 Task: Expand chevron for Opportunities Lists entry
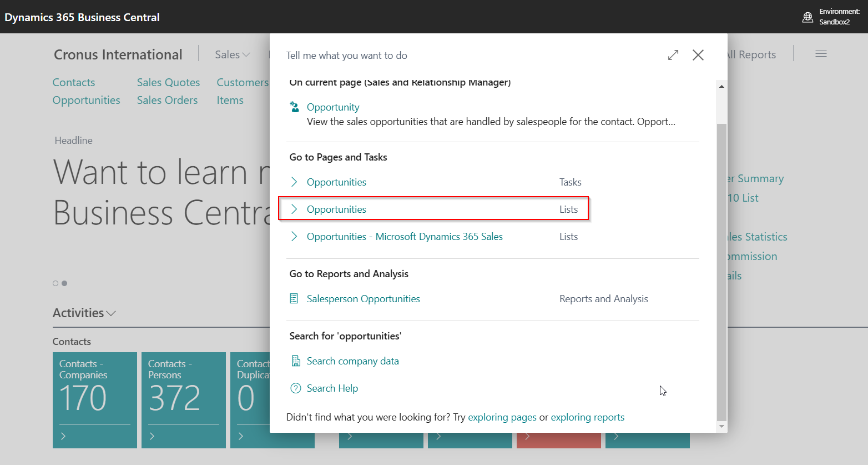point(294,209)
